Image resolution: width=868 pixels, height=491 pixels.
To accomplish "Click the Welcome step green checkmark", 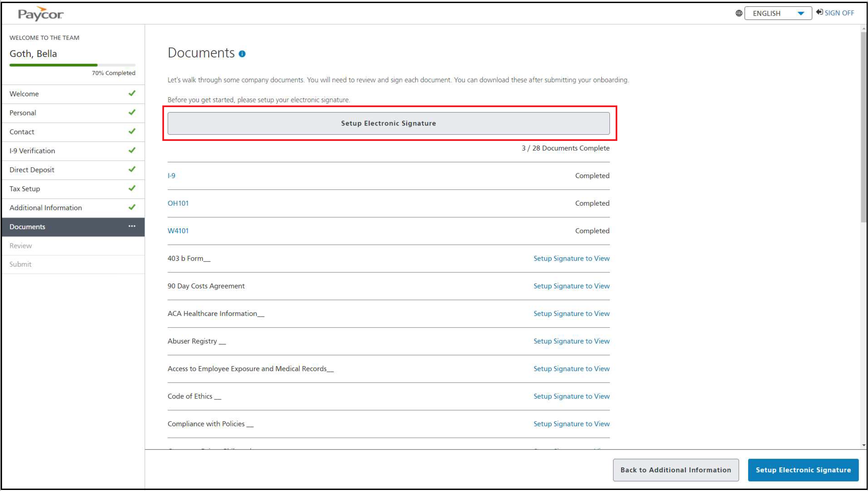I will tap(132, 93).
